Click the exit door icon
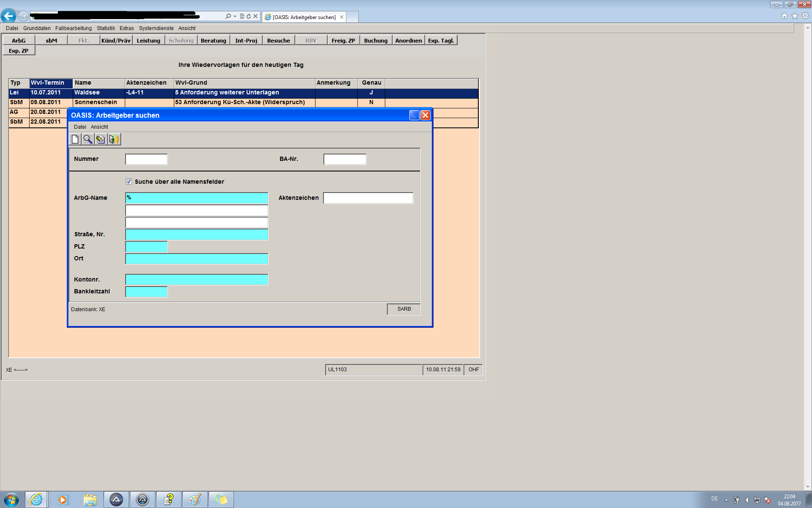812x508 pixels. 114,139
